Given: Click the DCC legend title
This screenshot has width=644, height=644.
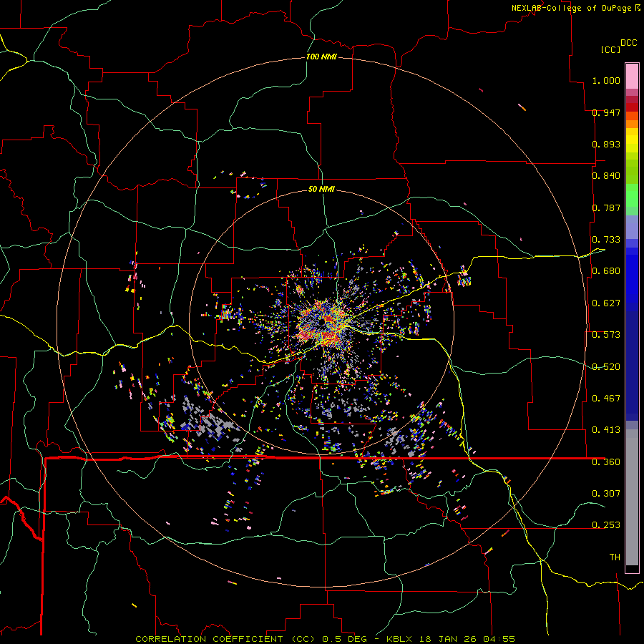Looking at the screenshot, I should [x=628, y=43].
